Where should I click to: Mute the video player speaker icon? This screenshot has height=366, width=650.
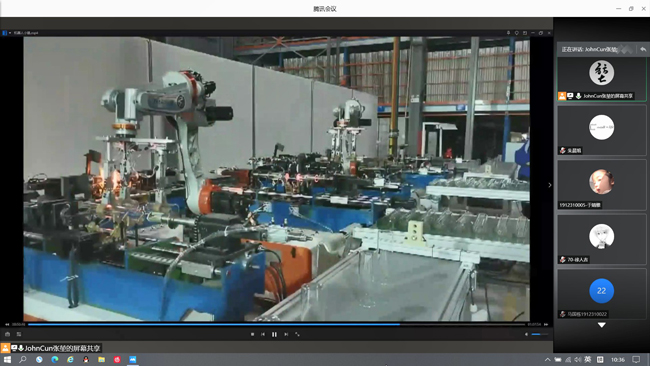526,334
